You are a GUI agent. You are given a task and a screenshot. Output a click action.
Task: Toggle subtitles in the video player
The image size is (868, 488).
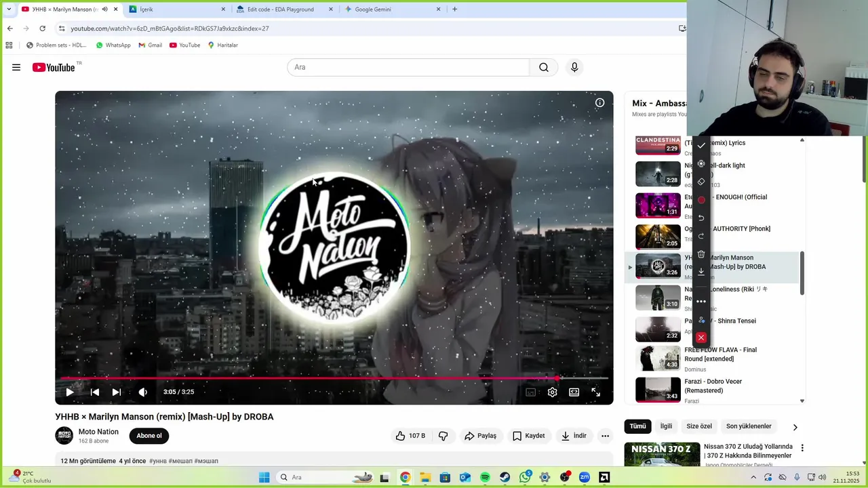(x=531, y=392)
